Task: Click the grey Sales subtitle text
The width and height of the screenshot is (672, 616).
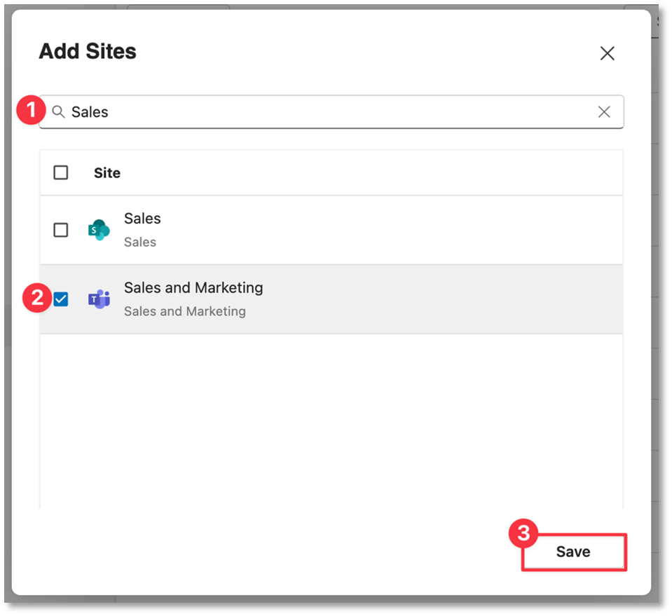Action: 140,242
